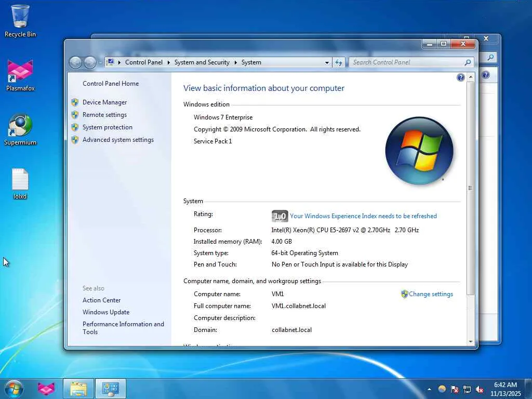Select the loixd text file icon
Image resolution: width=532 pixels, height=399 pixels.
tap(20, 183)
